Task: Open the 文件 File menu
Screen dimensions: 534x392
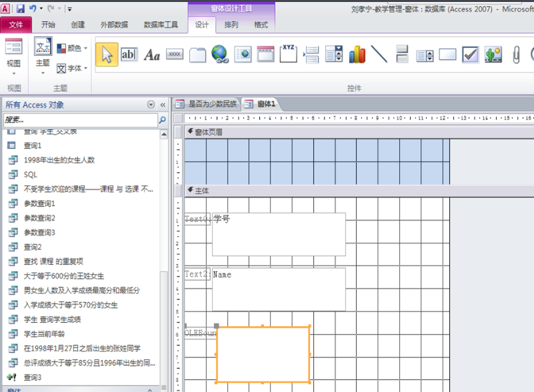Action: [16, 25]
